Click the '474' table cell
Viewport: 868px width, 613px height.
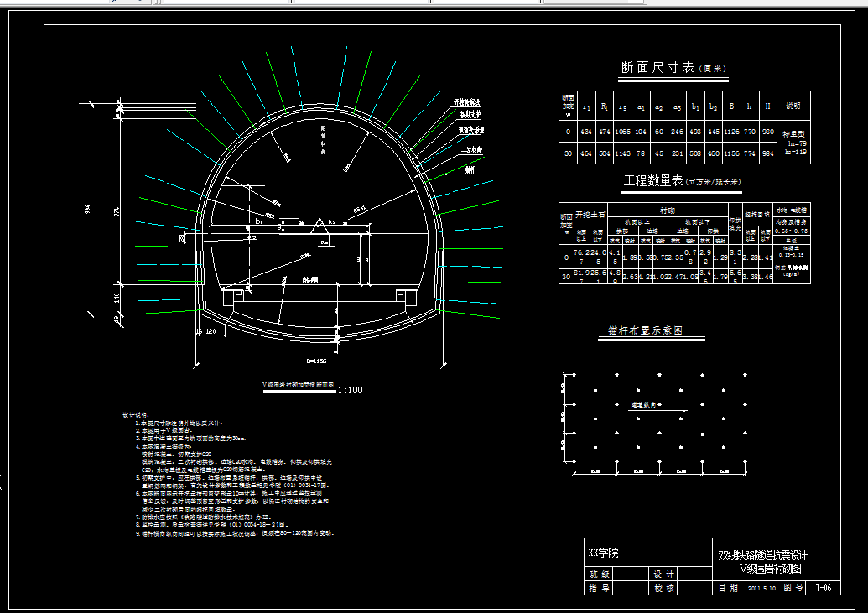coord(605,132)
